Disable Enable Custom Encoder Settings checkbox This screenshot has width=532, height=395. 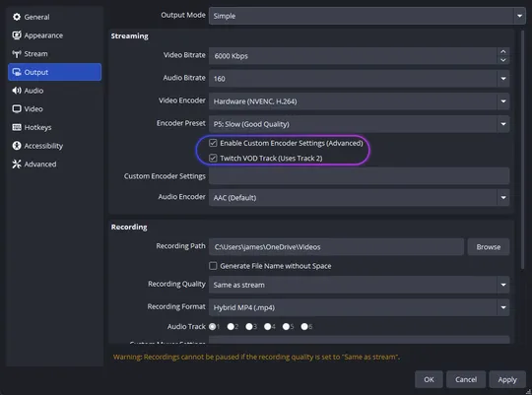click(213, 143)
